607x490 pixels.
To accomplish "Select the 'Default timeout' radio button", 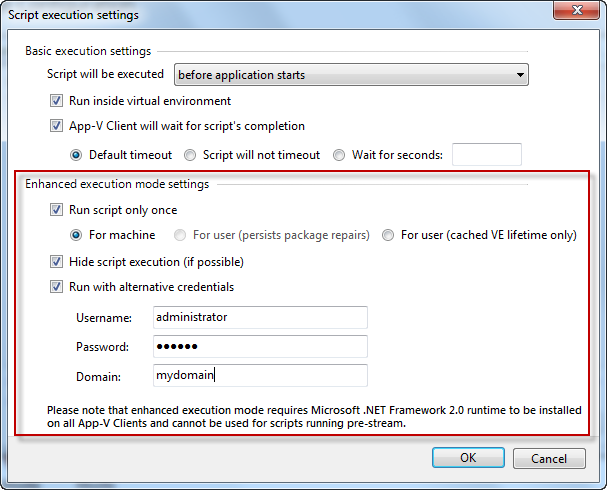I will point(76,155).
